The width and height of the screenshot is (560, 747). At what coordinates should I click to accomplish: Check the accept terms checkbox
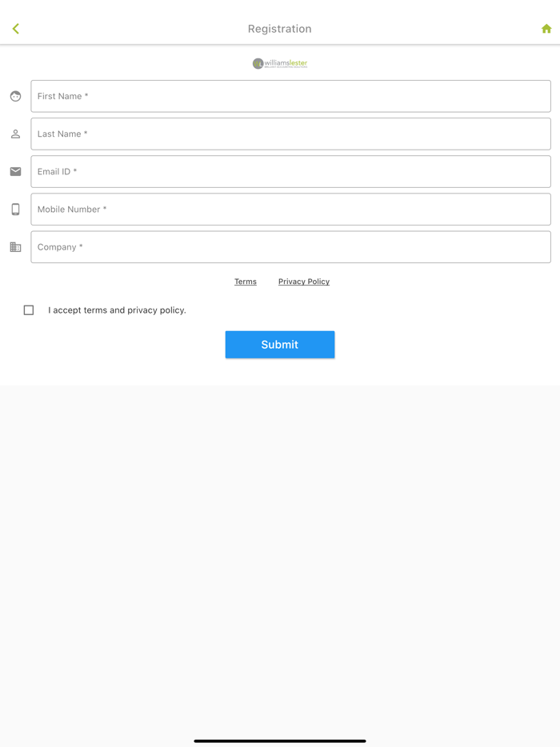[x=29, y=310]
